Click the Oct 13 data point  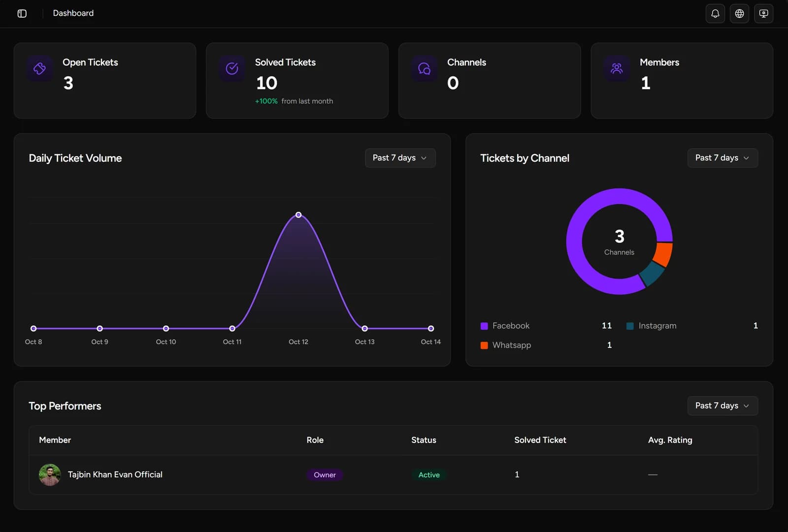click(x=364, y=328)
